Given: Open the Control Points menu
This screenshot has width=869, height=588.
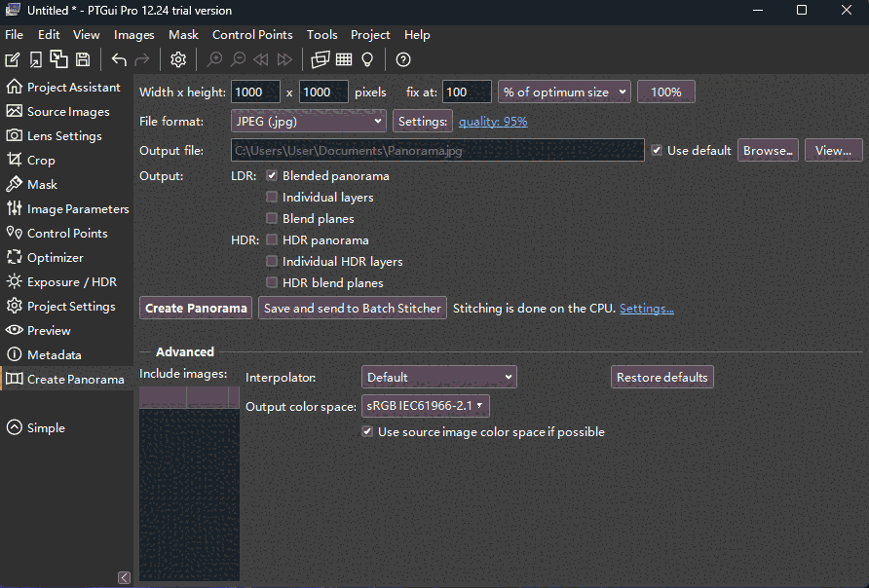Looking at the screenshot, I should [x=252, y=34].
